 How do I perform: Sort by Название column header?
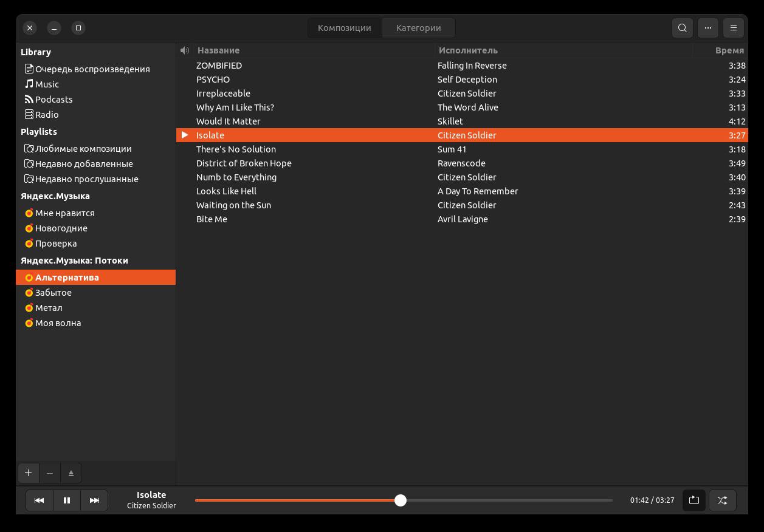pos(314,50)
